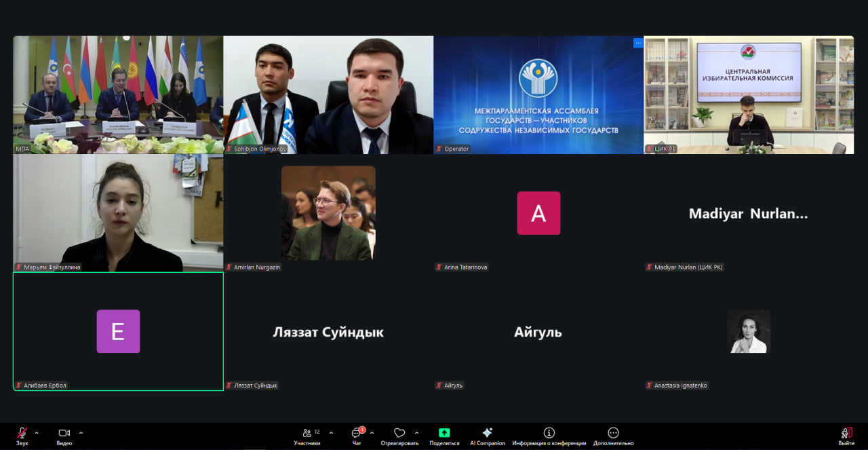Select the Марьям Файзуллина video tile
This screenshot has width=868, height=450.
click(x=118, y=212)
